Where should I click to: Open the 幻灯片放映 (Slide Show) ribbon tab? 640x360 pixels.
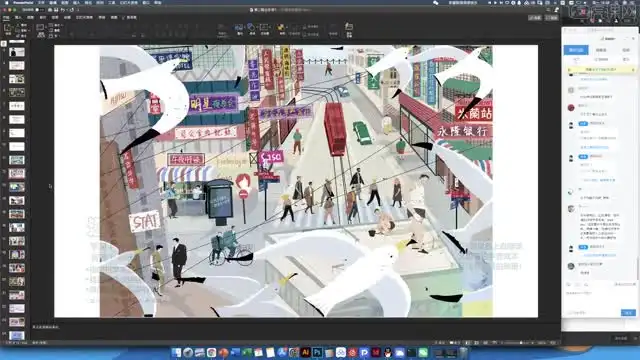coord(84,18)
